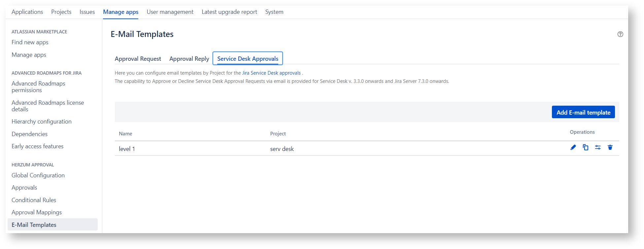Switch to the Approval Reply tab
This screenshot has height=249, width=644.
[x=189, y=59]
